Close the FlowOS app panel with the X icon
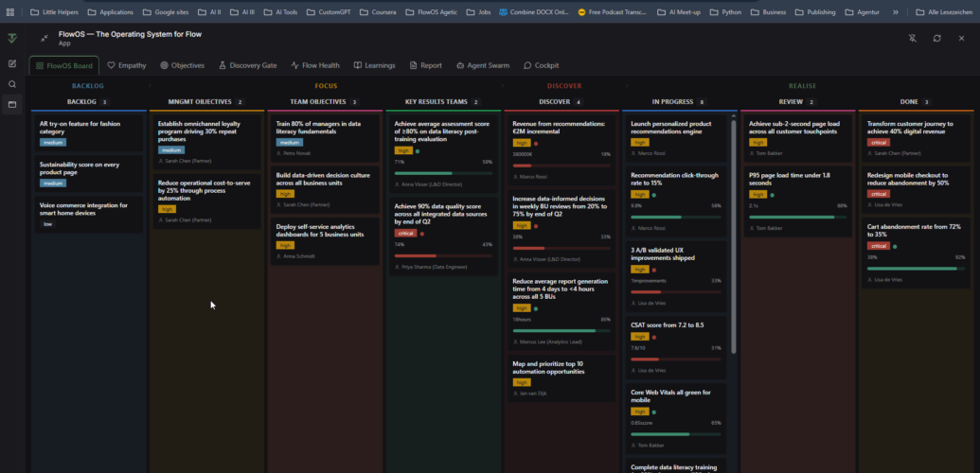 click(x=962, y=38)
